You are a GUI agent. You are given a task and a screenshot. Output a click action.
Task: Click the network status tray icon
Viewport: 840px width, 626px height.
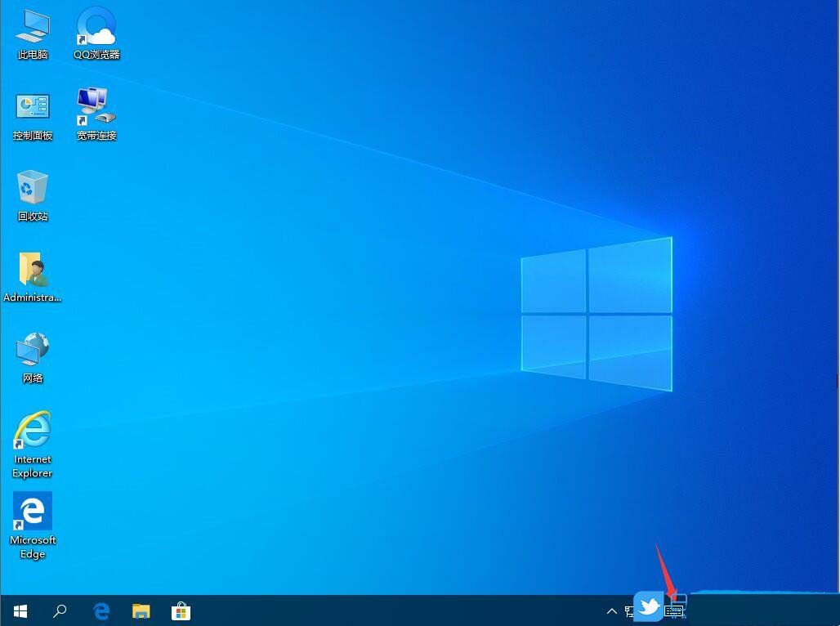coord(629,611)
